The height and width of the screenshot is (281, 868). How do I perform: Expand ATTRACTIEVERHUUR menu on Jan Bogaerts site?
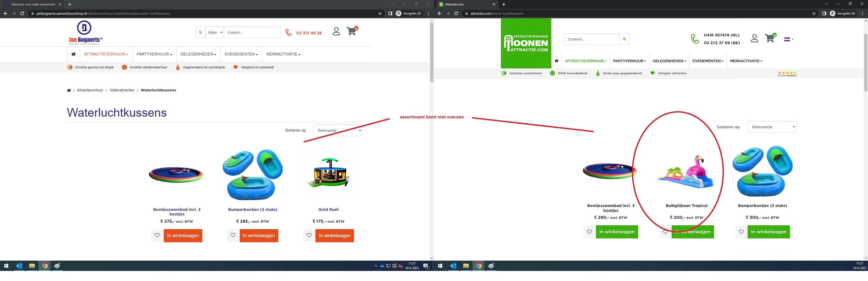(106, 54)
